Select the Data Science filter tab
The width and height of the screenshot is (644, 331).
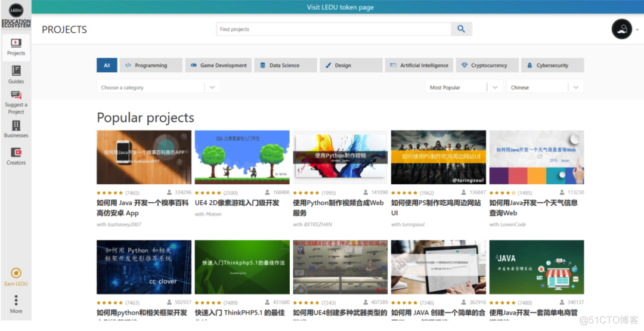point(286,65)
